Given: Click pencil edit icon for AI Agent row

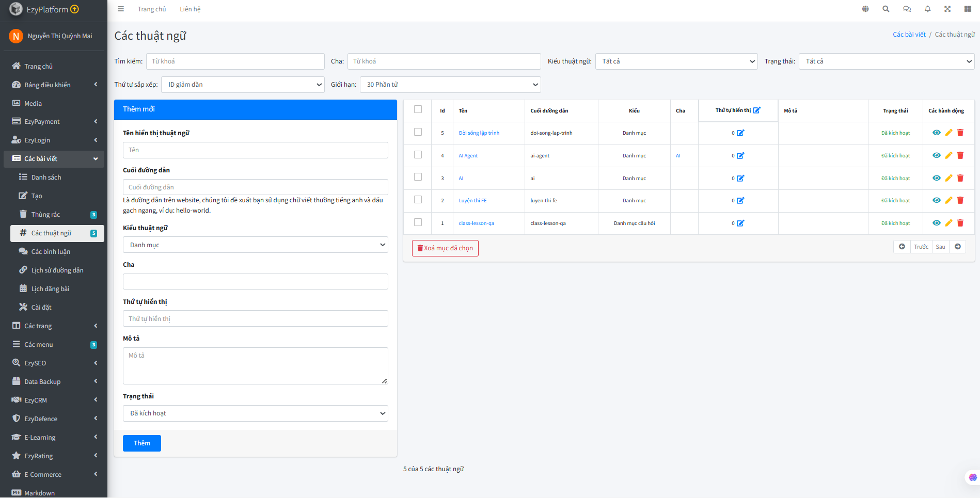Looking at the screenshot, I should click(x=949, y=155).
